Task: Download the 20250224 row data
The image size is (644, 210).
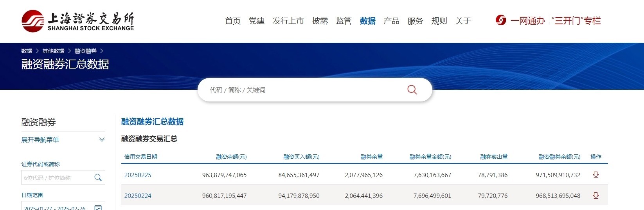Action: pos(595,196)
